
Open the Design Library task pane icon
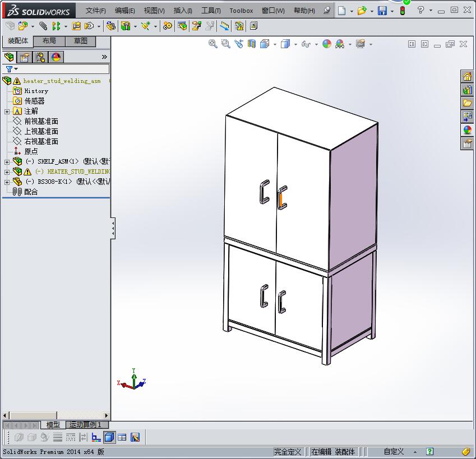pyautogui.click(x=467, y=90)
